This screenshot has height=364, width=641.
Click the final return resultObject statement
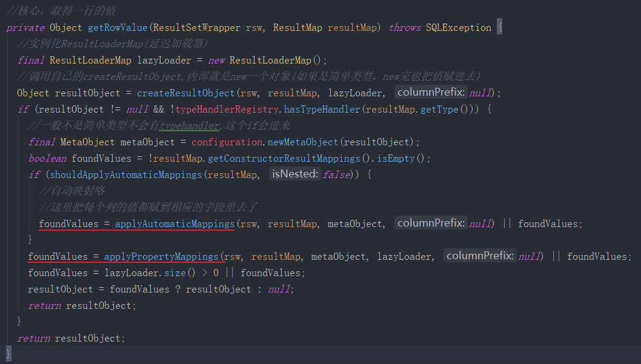tap(71, 339)
